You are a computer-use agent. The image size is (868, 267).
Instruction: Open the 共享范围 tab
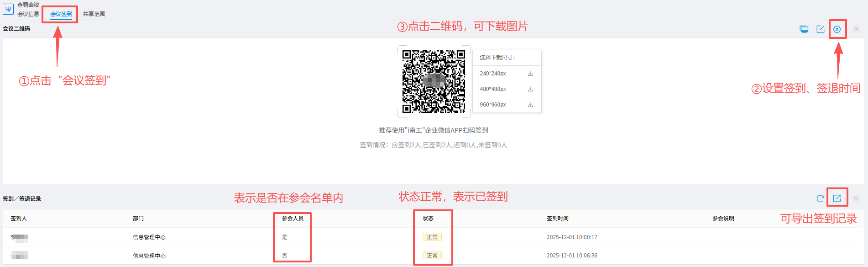pyautogui.click(x=94, y=14)
